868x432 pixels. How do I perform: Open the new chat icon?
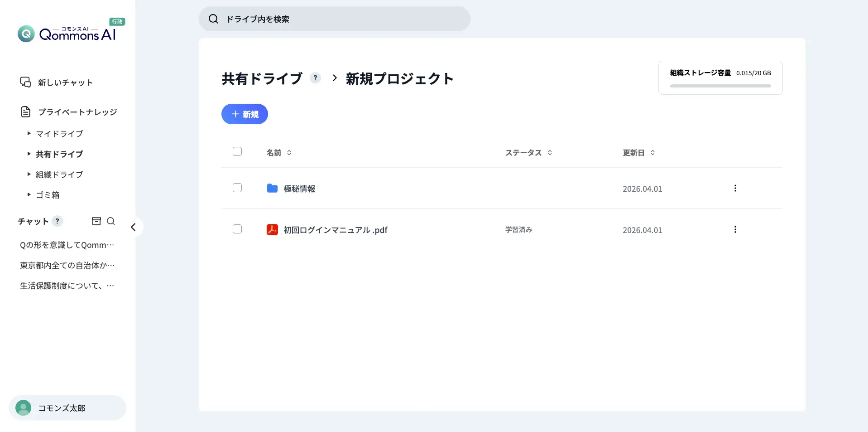(25, 82)
